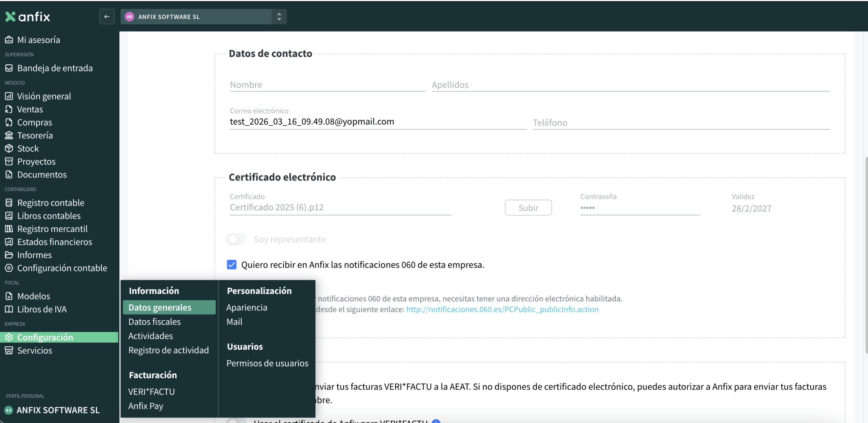The width and height of the screenshot is (868, 423).
Task: Expand the ANFIX SOFTWARE SL personal profile
Action: pos(58,410)
